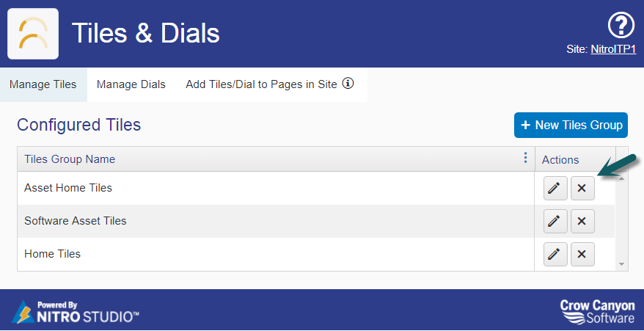
Task: Edit the Software Asset Tiles group
Action: tap(555, 221)
